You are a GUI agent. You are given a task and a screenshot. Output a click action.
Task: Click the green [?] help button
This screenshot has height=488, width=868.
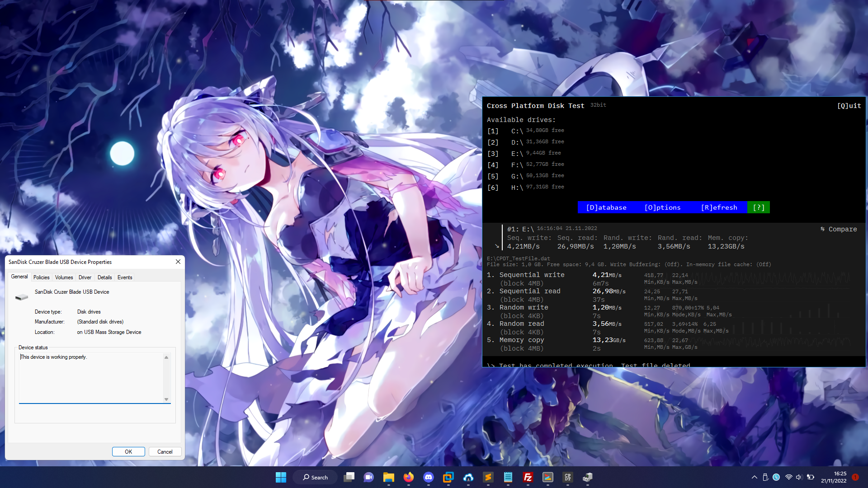[759, 207]
